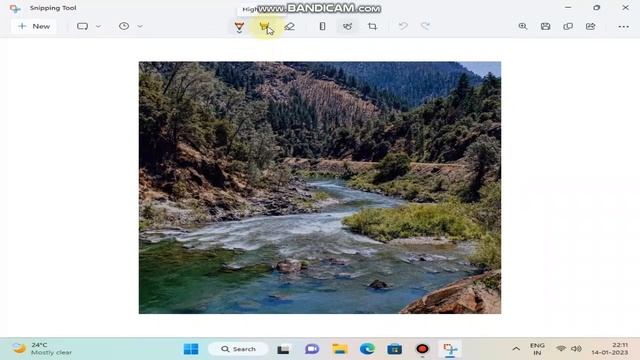Open Task View on the taskbar
The width and height of the screenshot is (640, 360).
[x=283, y=349]
